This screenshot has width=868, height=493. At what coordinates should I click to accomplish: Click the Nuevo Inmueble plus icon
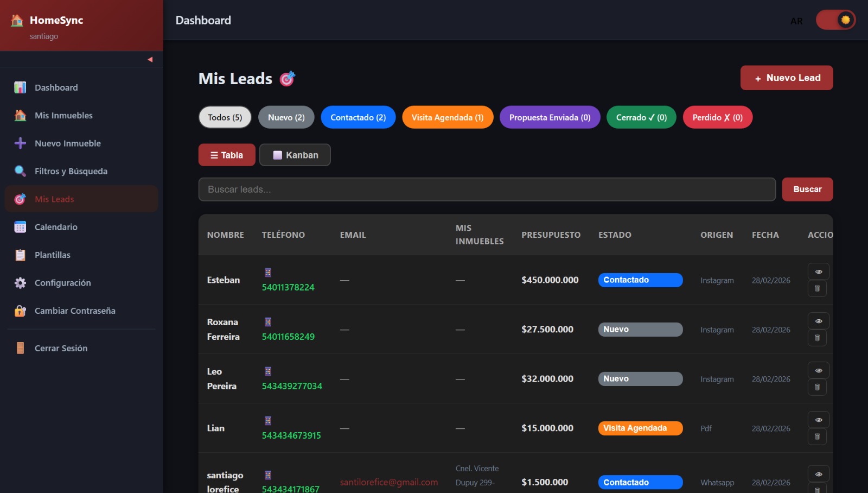point(20,143)
